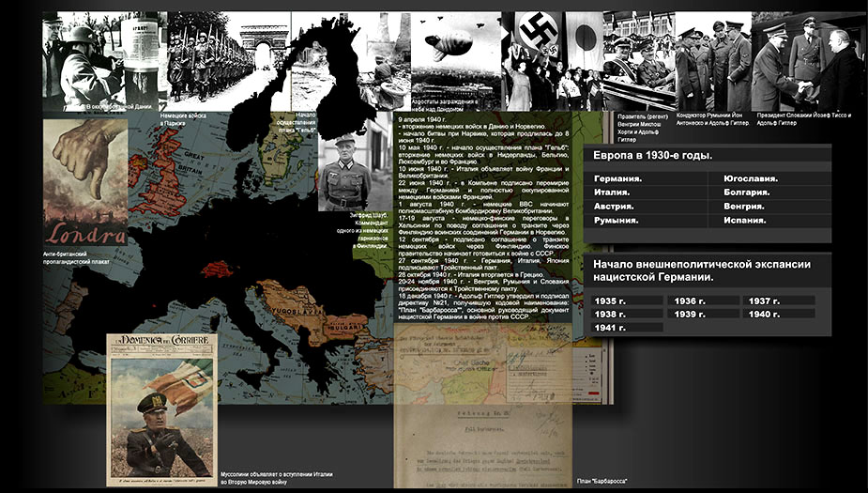Viewport: 868px width, 493px height.
Task: Select the 1936 г. year button
Action: tap(687, 300)
